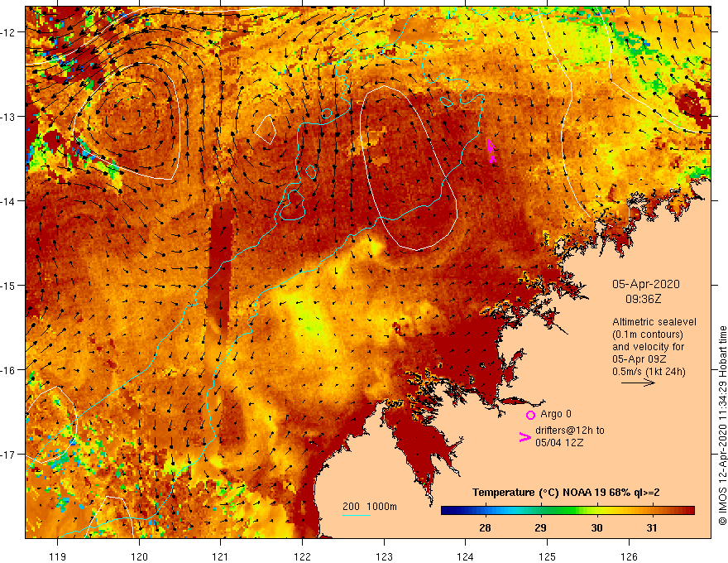Click the magenta Argo circle legend symbol
This screenshot has width=728, height=563.
[530, 415]
